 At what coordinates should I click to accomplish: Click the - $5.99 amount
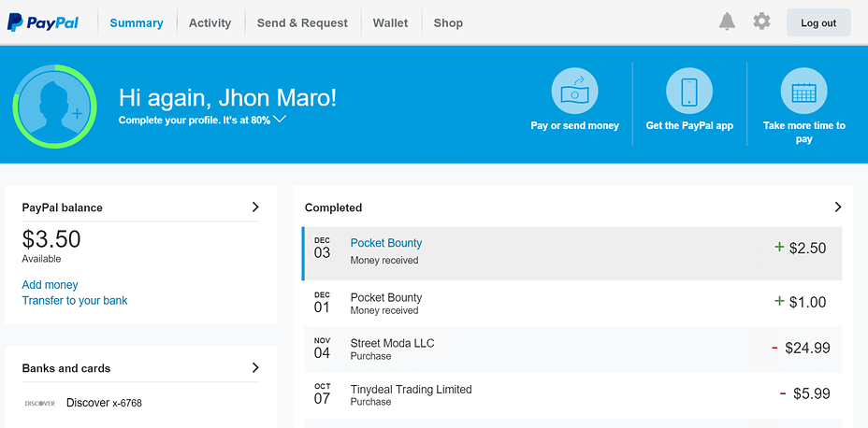[805, 393]
